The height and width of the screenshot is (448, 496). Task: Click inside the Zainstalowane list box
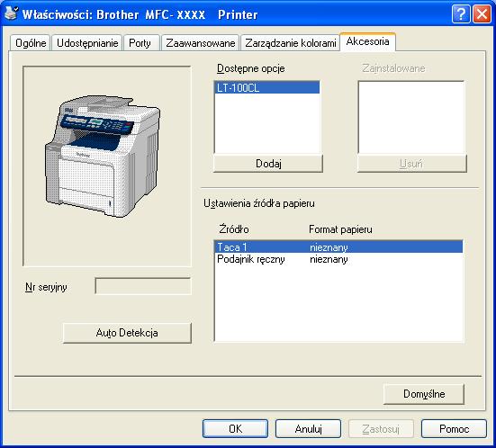pyautogui.click(x=411, y=117)
